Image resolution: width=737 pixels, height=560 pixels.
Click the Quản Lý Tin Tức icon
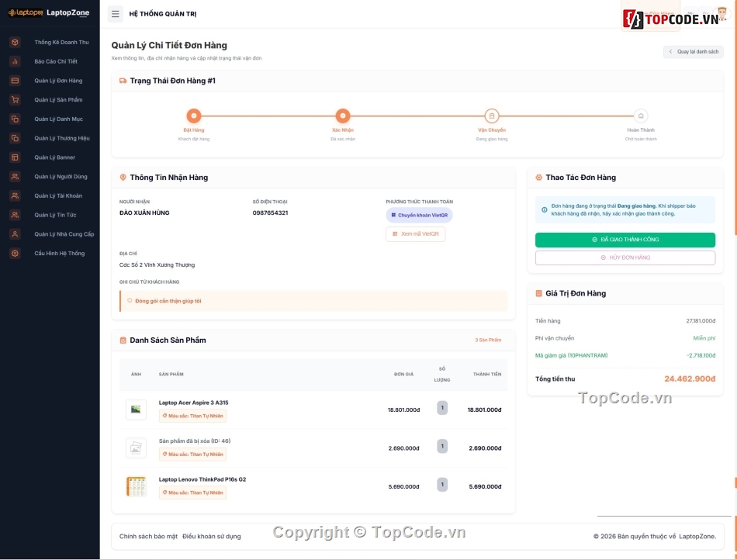15,215
